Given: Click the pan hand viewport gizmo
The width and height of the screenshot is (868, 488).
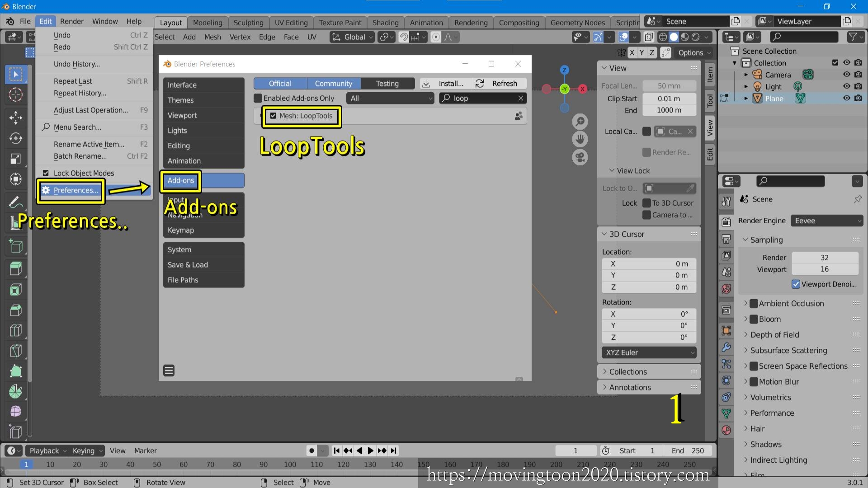Looking at the screenshot, I should [580, 139].
